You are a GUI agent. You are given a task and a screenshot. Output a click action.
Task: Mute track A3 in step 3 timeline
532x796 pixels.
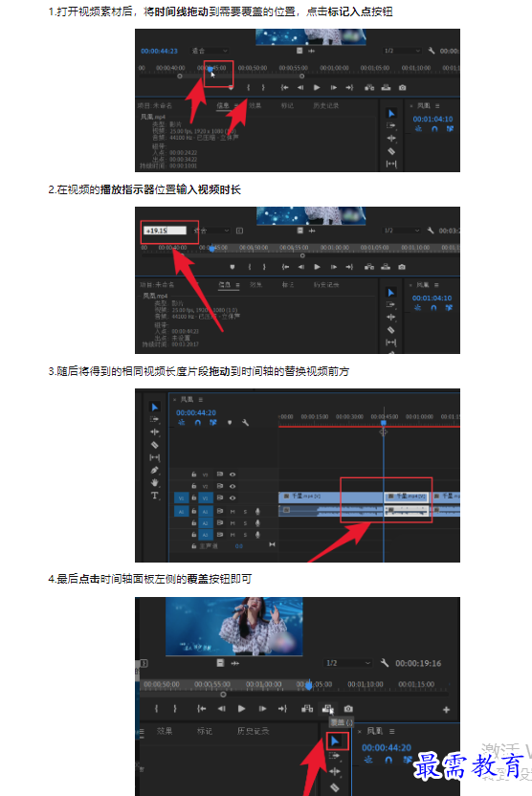point(233,535)
